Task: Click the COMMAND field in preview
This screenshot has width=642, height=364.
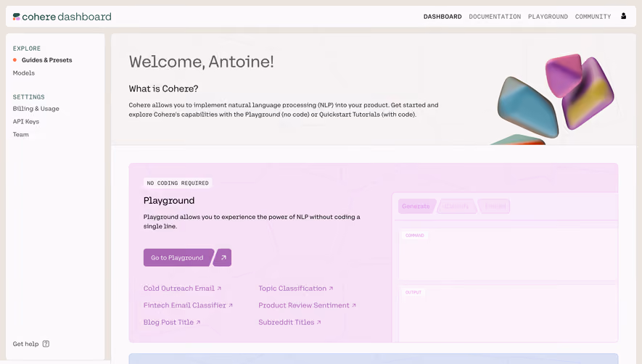Action: [x=508, y=255]
